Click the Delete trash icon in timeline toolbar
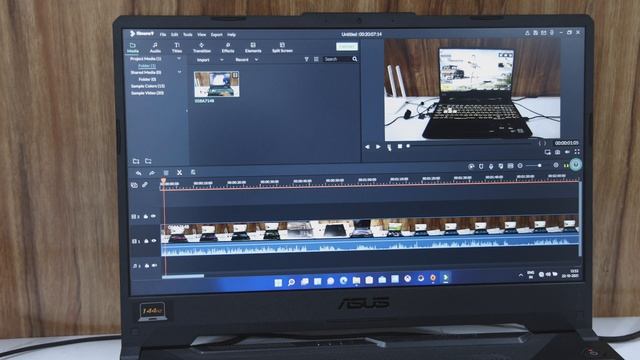The height and width of the screenshot is (360, 640). [166, 173]
